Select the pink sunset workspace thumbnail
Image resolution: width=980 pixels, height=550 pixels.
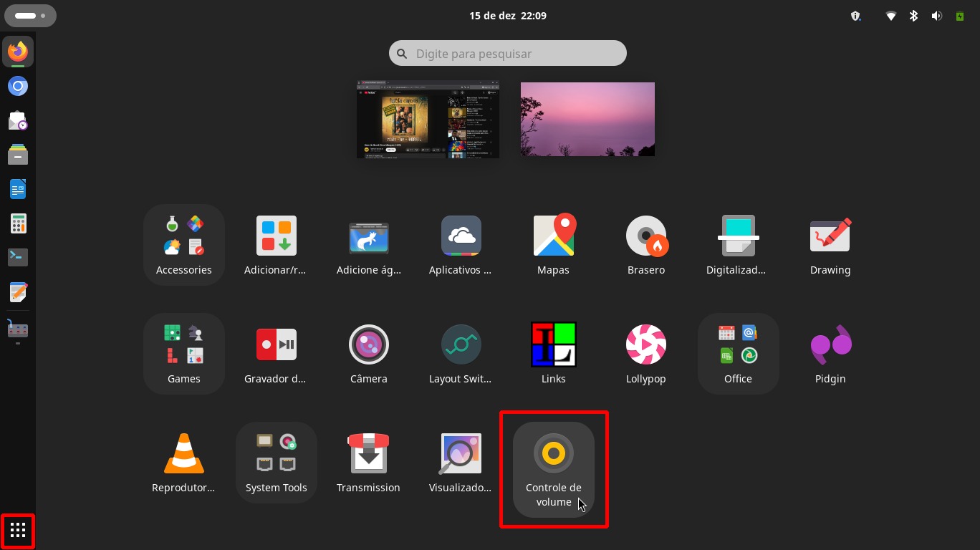(587, 119)
